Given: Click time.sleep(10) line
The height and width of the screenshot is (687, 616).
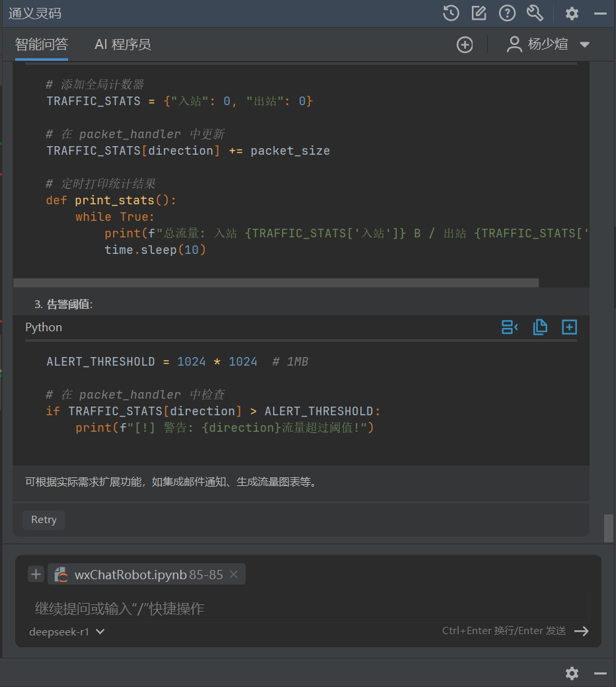Looking at the screenshot, I should [x=155, y=250].
